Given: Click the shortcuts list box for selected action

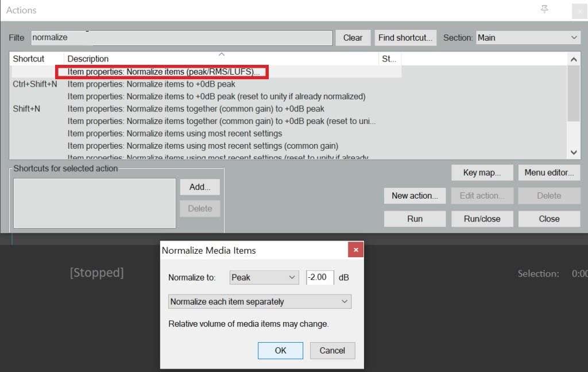Looking at the screenshot, I should 95,203.
